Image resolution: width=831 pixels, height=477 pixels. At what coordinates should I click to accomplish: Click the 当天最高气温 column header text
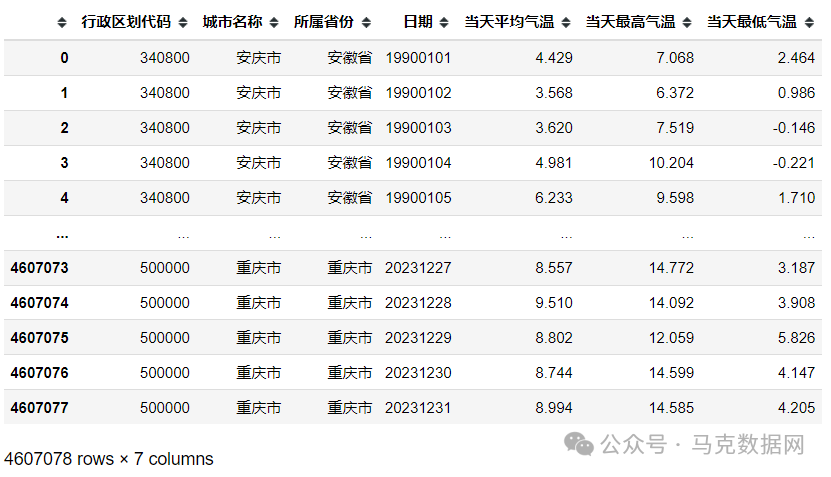click(631, 22)
